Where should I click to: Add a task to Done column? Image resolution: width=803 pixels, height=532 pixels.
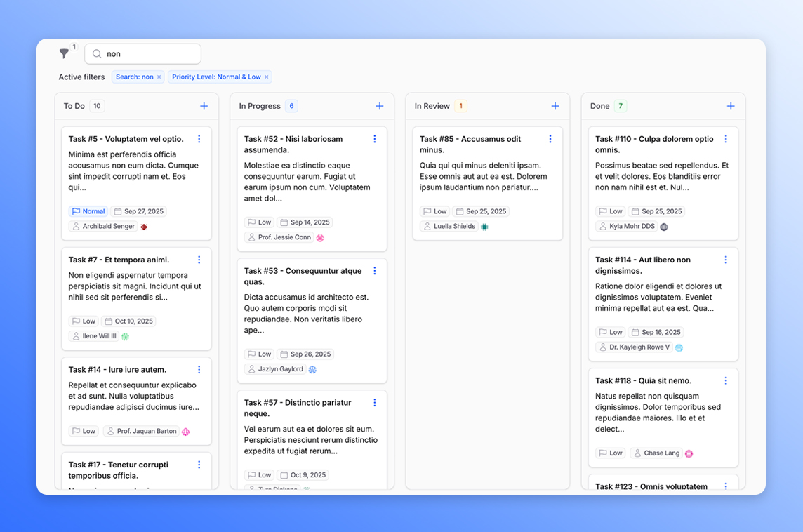pos(730,106)
